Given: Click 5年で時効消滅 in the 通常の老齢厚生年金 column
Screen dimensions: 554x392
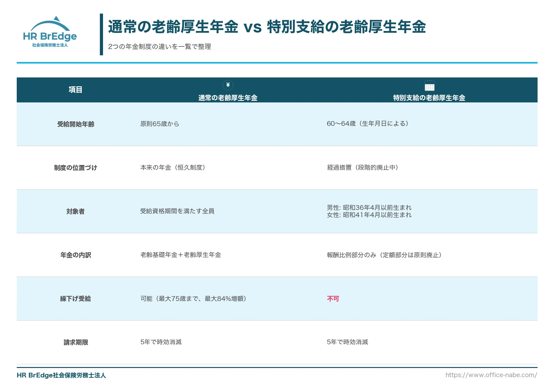Looking at the screenshot, I should [161, 342].
